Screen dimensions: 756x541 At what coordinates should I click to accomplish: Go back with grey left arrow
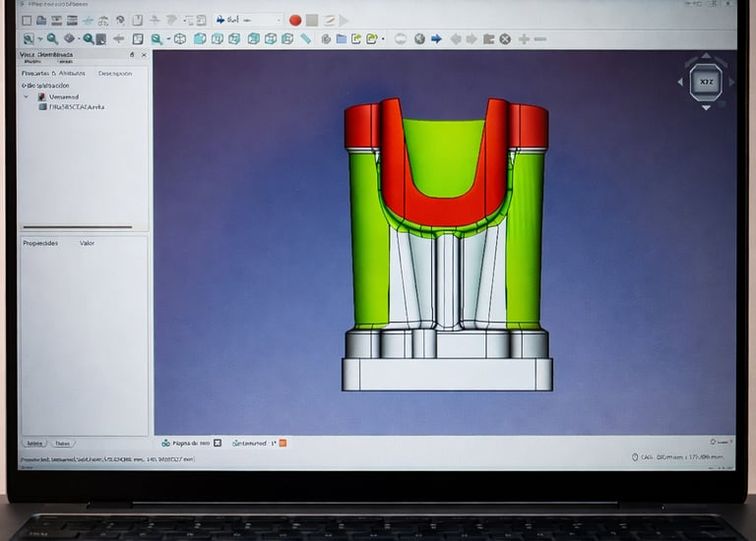point(455,39)
